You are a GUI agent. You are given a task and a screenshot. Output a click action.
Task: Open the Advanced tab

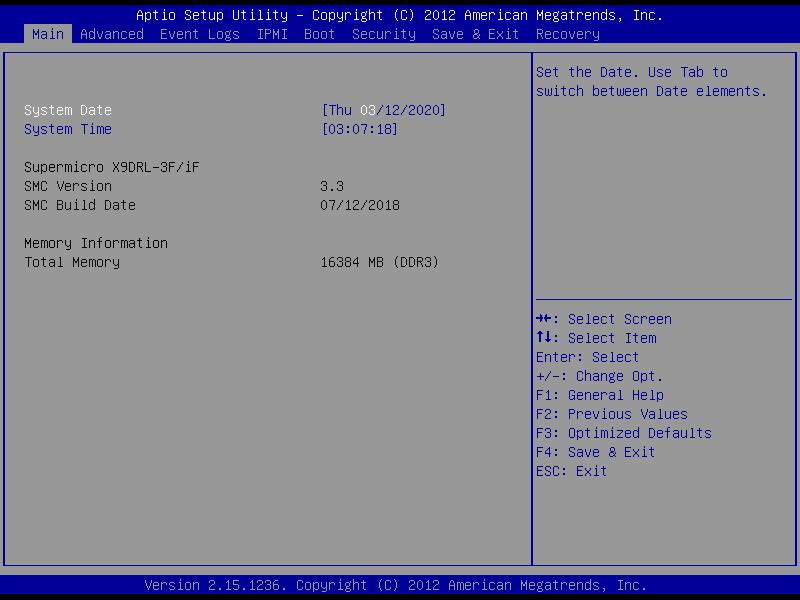pos(112,34)
